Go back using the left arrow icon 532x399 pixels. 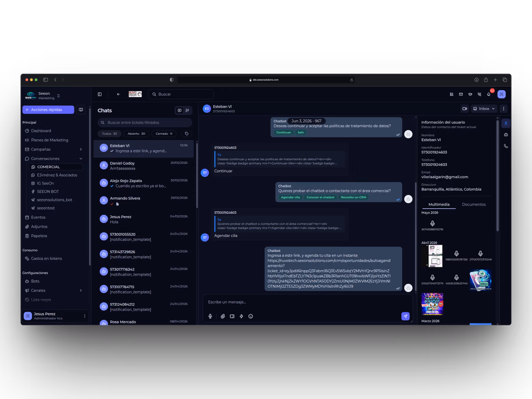tap(118, 94)
